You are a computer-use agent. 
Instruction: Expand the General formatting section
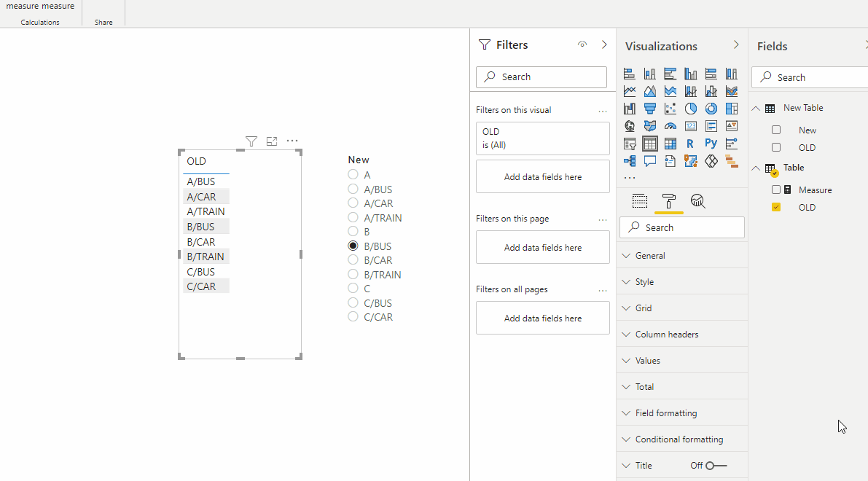pos(681,256)
